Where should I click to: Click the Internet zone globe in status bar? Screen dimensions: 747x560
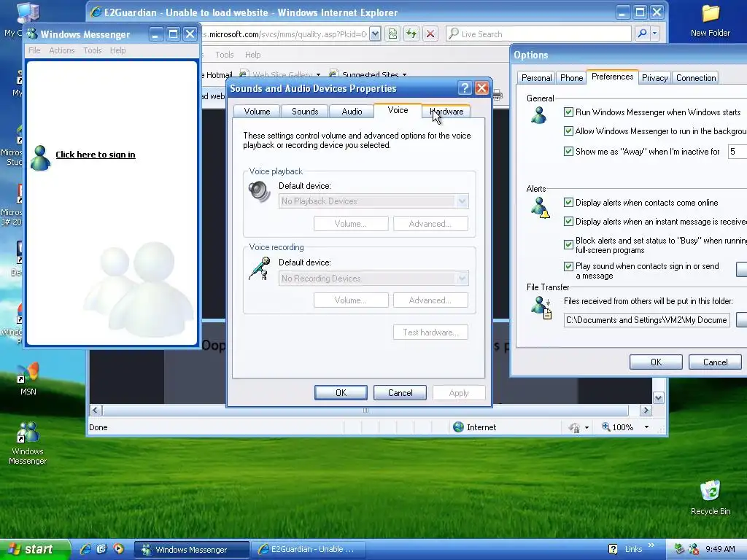(458, 427)
